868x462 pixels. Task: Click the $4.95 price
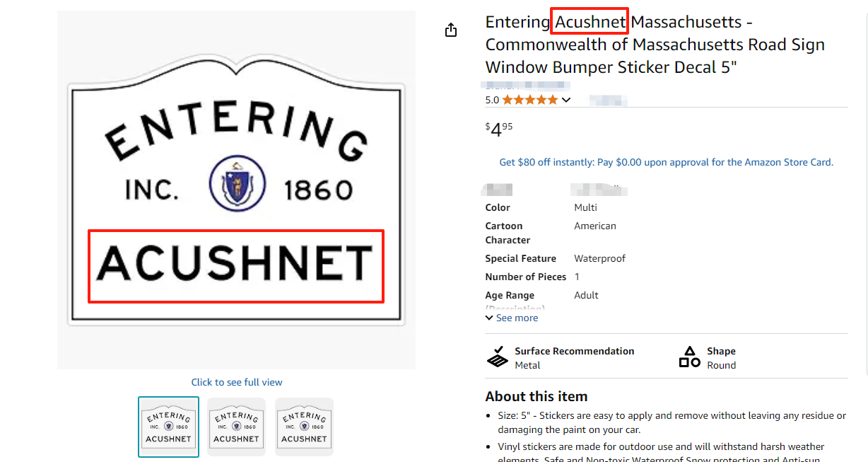pos(499,129)
